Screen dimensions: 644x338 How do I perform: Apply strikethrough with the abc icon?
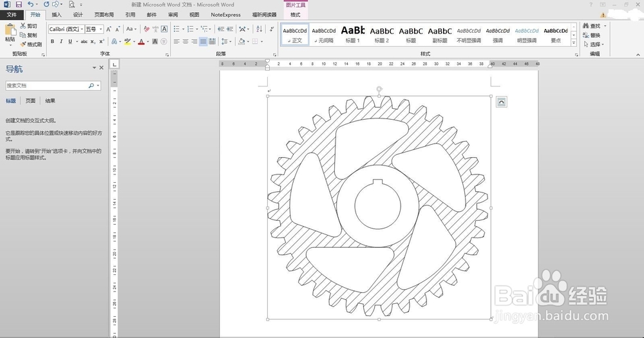(84, 41)
